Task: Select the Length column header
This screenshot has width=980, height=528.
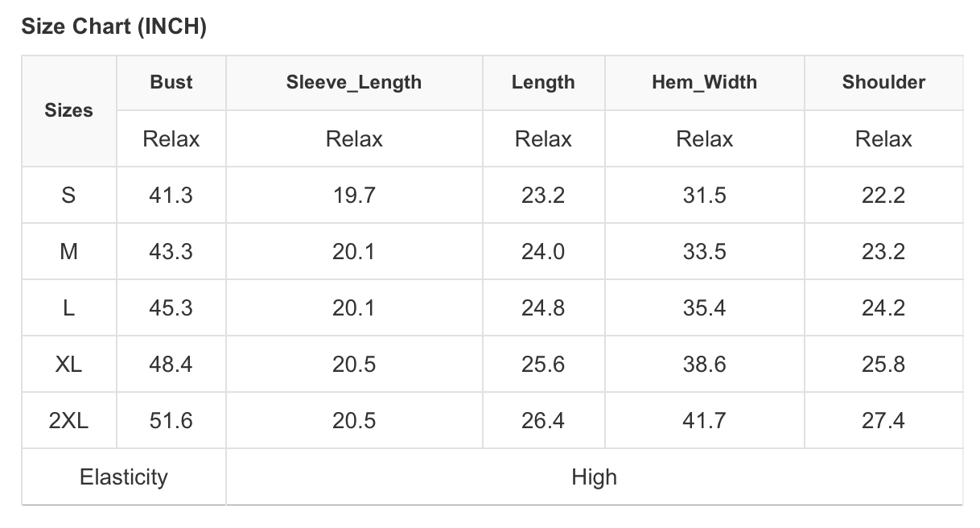Action: pyautogui.click(x=543, y=82)
